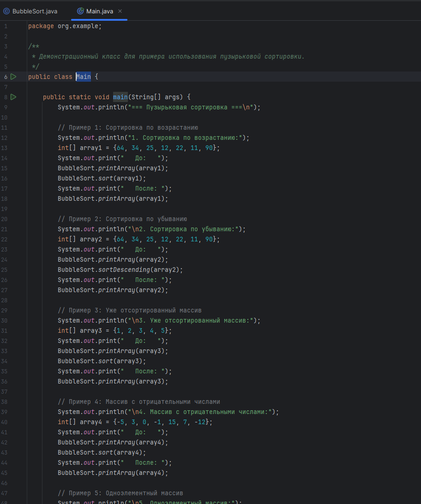Click printArray(array4) on line 45
This screenshot has height=504, width=421.
pos(113,473)
